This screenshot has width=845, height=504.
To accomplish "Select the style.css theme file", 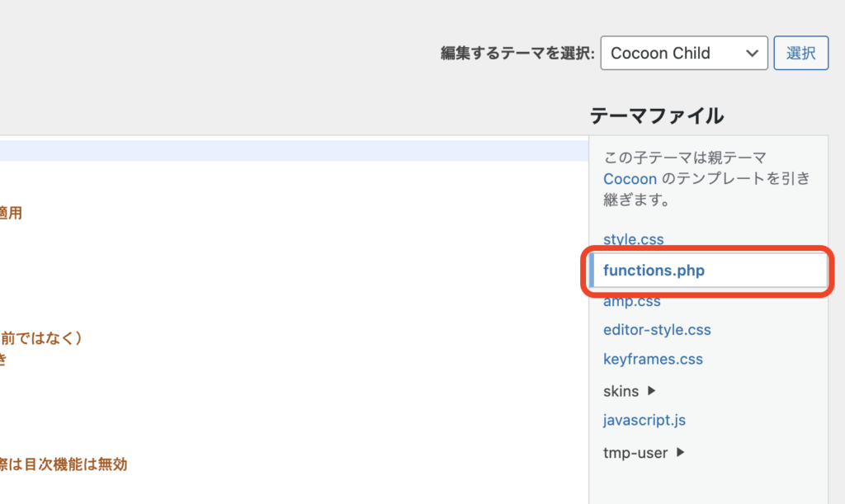I will click(x=633, y=238).
